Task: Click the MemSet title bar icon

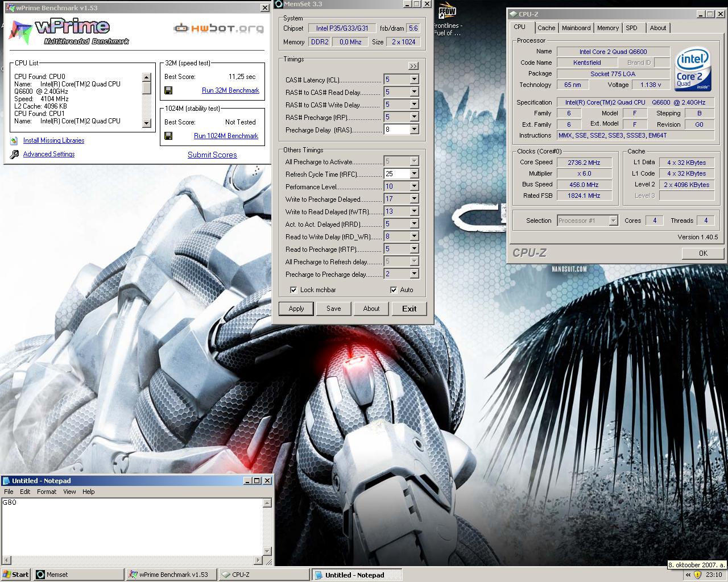Action: [279, 4]
